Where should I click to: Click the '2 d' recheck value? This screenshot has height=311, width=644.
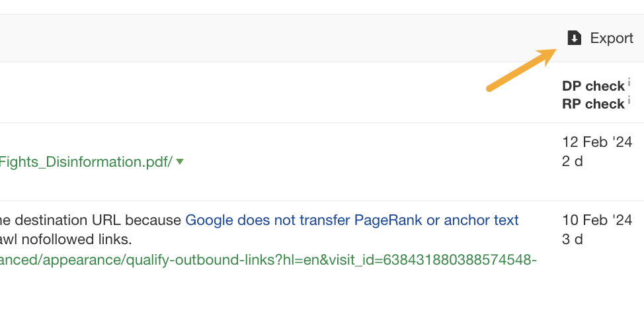(572, 161)
